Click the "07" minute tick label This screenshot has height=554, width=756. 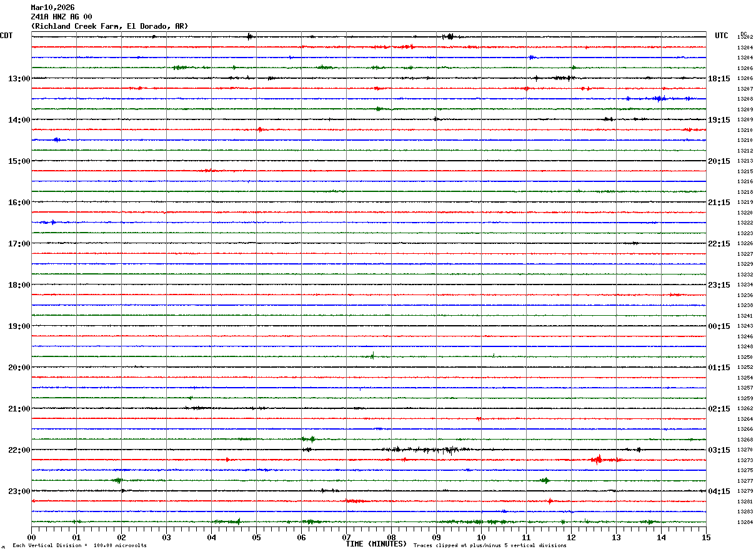(346, 537)
